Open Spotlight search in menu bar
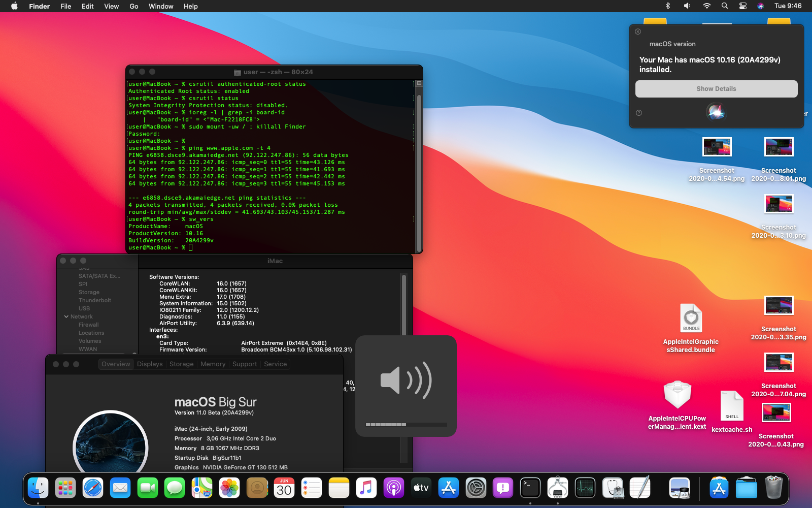 tap(725, 6)
